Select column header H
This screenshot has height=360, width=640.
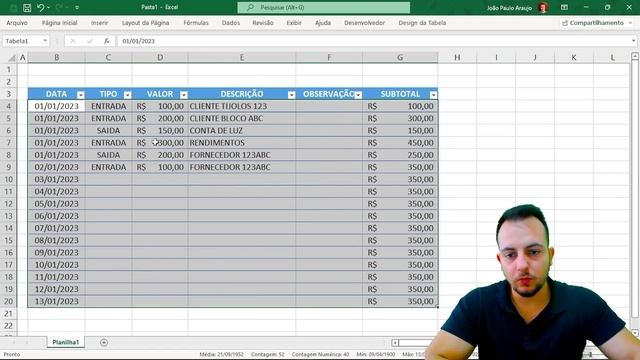coord(457,58)
